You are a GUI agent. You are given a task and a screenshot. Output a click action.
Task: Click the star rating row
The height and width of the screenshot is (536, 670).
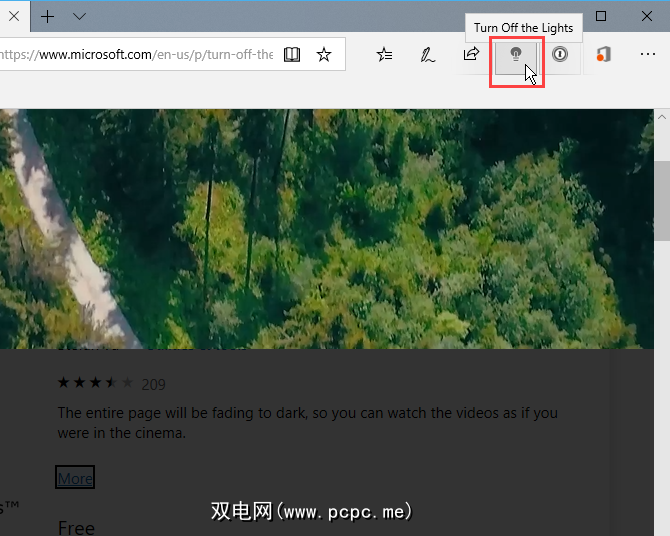tap(96, 383)
